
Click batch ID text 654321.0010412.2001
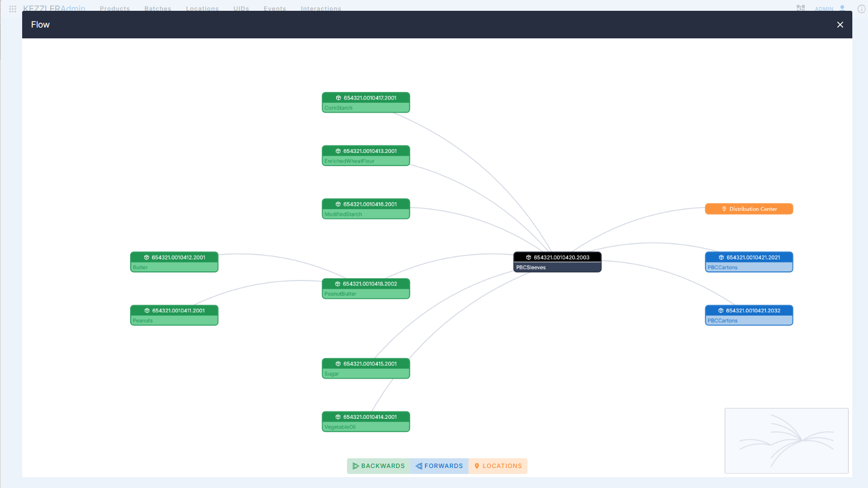pyautogui.click(x=179, y=257)
